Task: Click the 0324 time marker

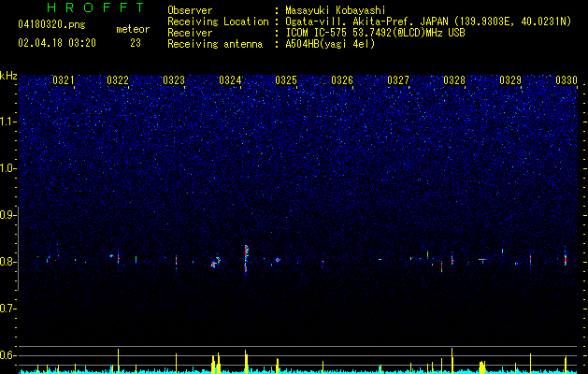Action: point(230,80)
